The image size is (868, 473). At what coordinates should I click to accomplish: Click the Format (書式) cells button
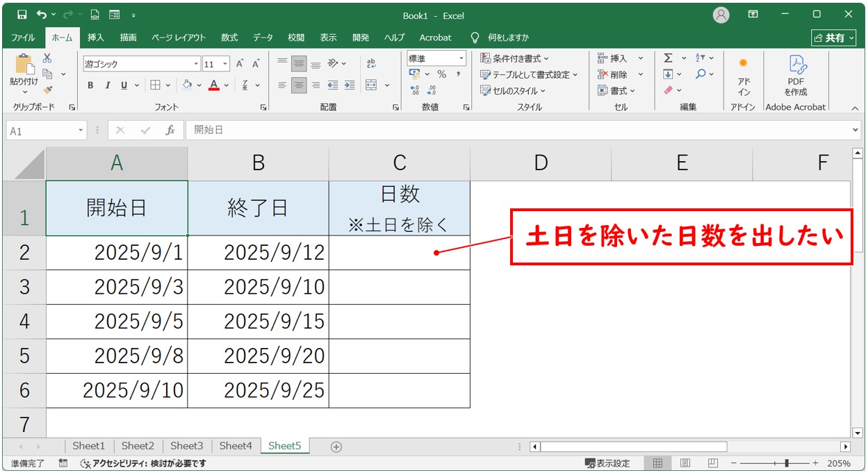617,90
